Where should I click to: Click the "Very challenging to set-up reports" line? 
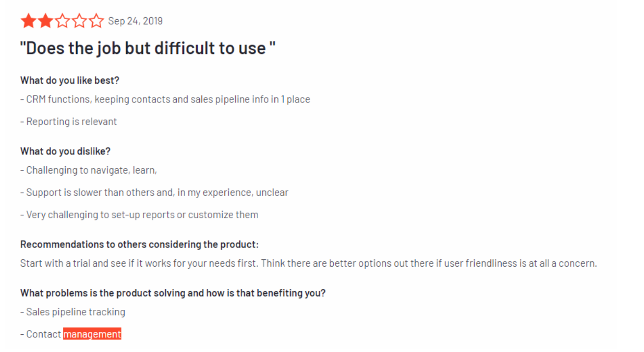click(x=139, y=214)
